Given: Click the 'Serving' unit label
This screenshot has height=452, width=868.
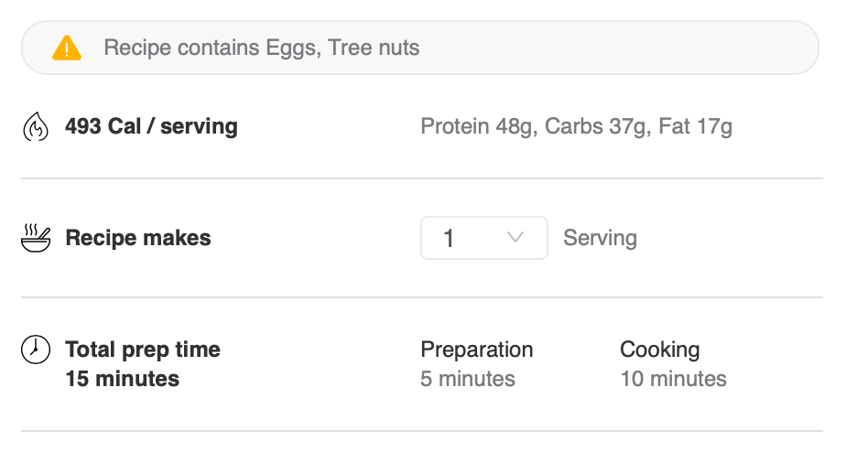Looking at the screenshot, I should coord(600,238).
